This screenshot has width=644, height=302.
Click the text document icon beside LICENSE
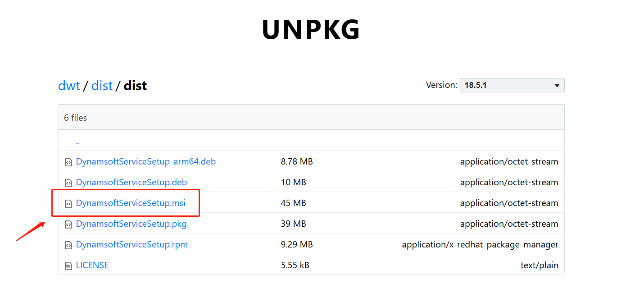[x=68, y=265]
